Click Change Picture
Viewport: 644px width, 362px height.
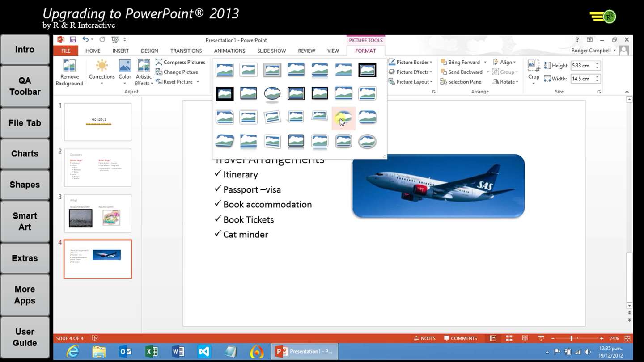(x=177, y=72)
